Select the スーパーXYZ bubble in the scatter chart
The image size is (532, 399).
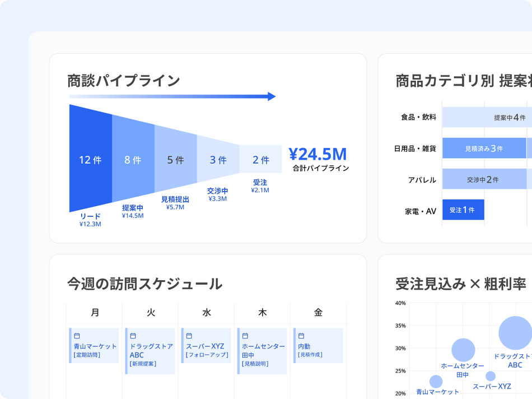click(490, 376)
